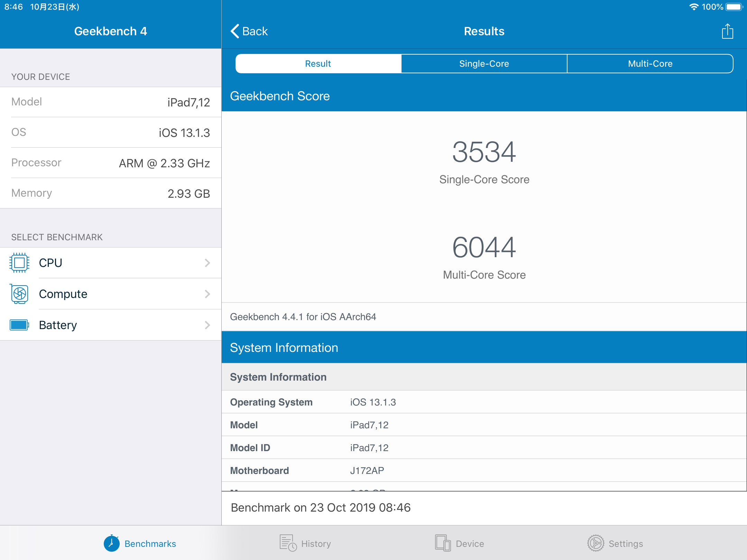The width and height of the screenshot is (747, 560).
Task: Switch to the Single-Core tab
Action: [x=484, y=64]
